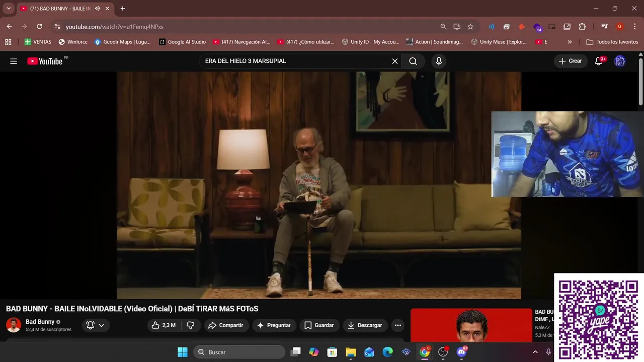Image resolution: width=644 pixels, height=362 pixels.
Task: Open the Bad Bunny channel name link
Action: (40, 322)
